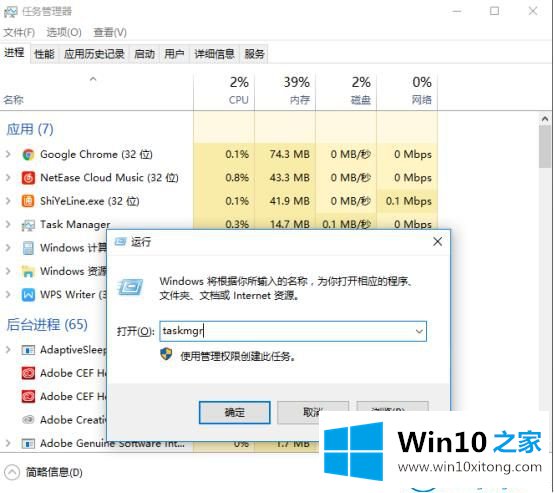Click the AdaptiveSleep process icon
This screenshot has width=554, height=493.
(28, 350)
